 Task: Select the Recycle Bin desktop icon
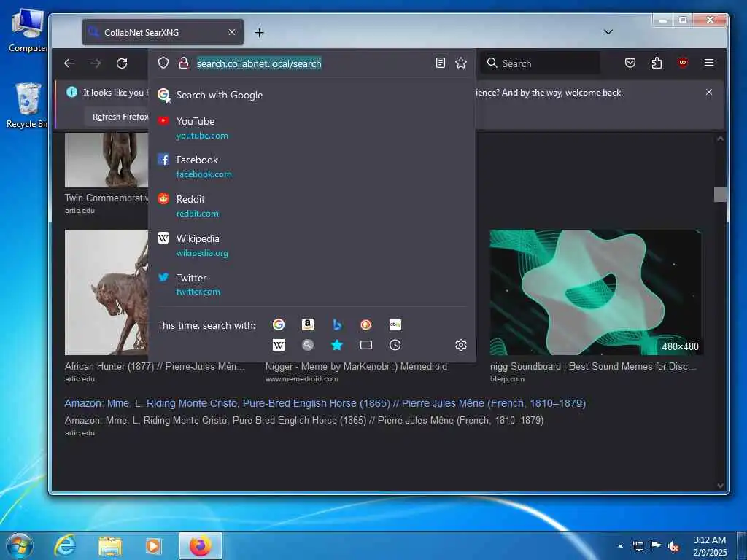click(x=26, y=105)
